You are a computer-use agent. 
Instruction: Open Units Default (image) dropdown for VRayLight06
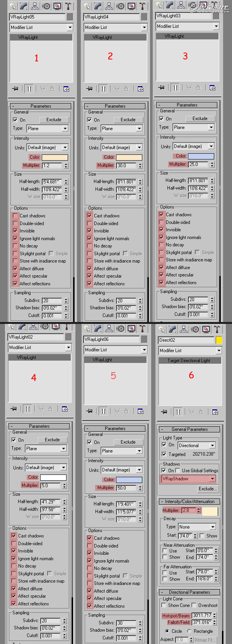(122, 470)
